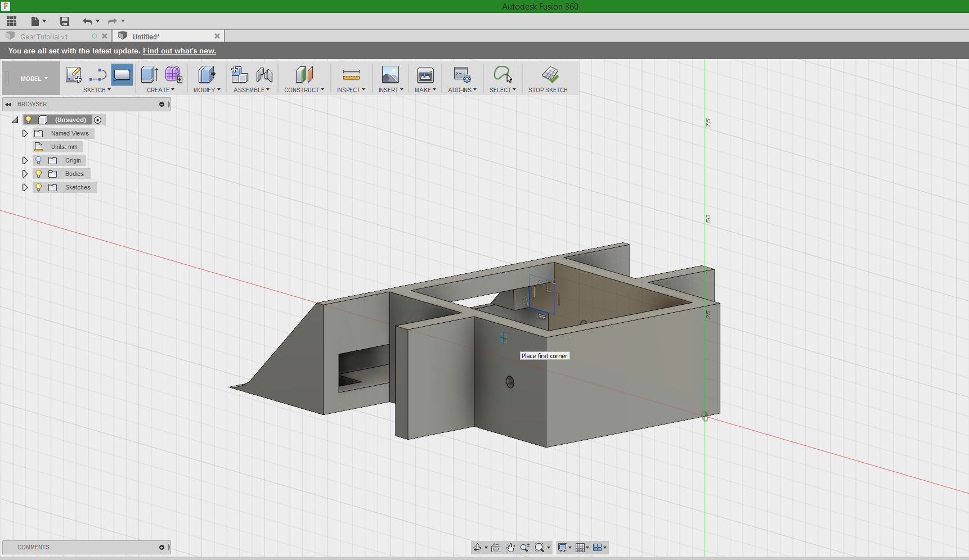This screenshot has height=560, width=969.
Task: Click the Extrude icon in Create
Action: coord(149,75)
